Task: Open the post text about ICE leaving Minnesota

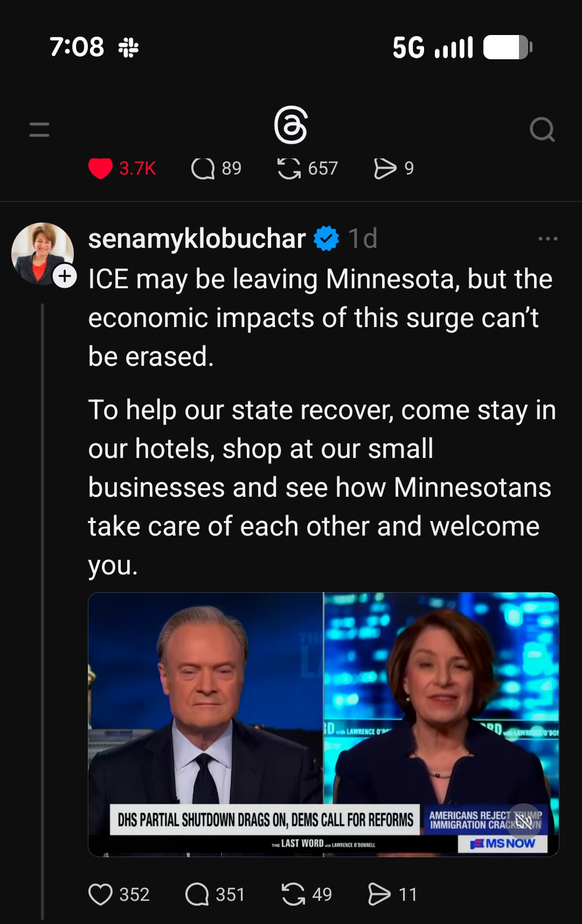Action: pyautogui.click(x=321, y=318)
